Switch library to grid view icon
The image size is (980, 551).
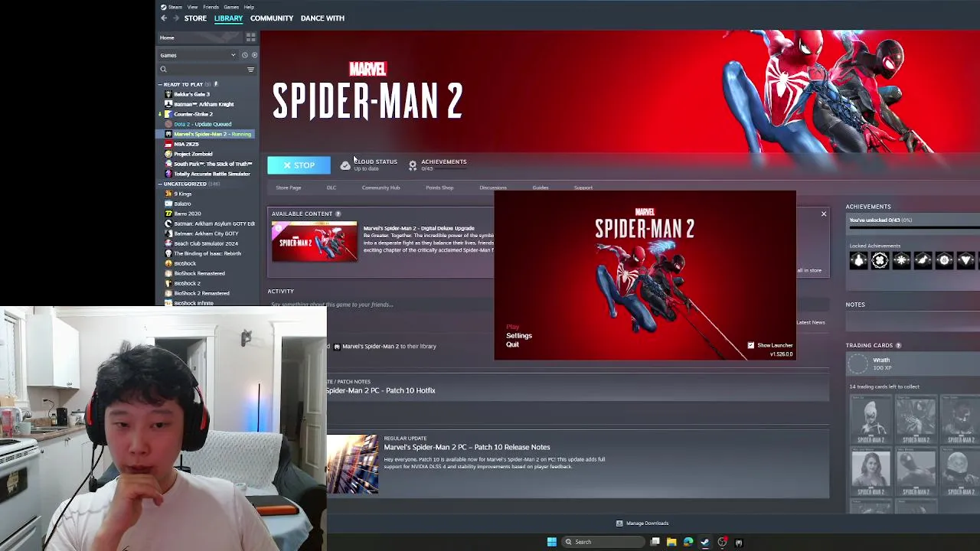[x=250, y=37]
